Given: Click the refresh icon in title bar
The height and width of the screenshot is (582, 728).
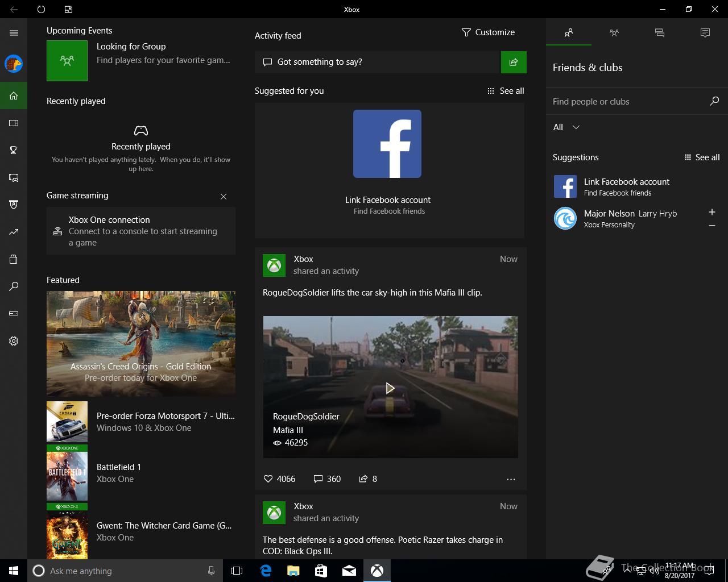Looking at the screenshot, I should pos(41,9).
